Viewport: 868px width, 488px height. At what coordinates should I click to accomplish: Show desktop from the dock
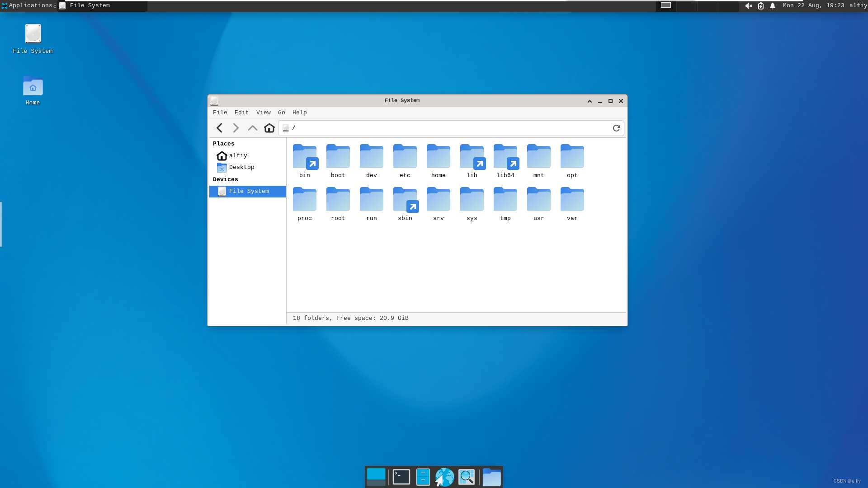point(376,477)
